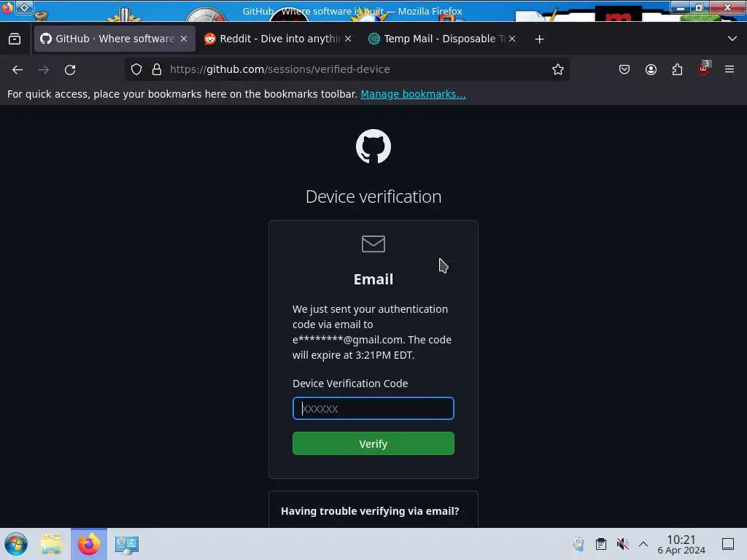Toggle the muted volume tray icon

pyautogui.click(x=622, y=544)
